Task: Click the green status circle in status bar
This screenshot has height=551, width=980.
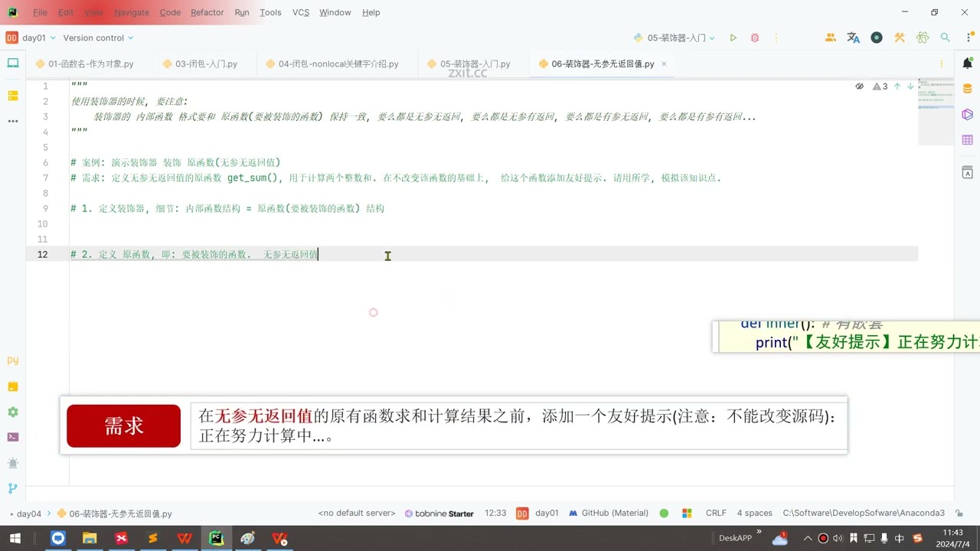Action: click(x=664, y=514)
